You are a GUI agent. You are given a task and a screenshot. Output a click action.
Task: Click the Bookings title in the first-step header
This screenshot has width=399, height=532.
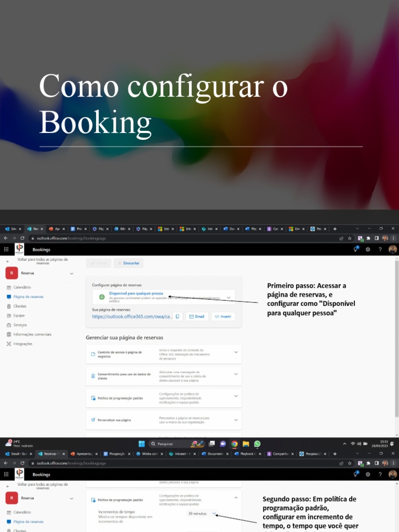pos(42,249)
